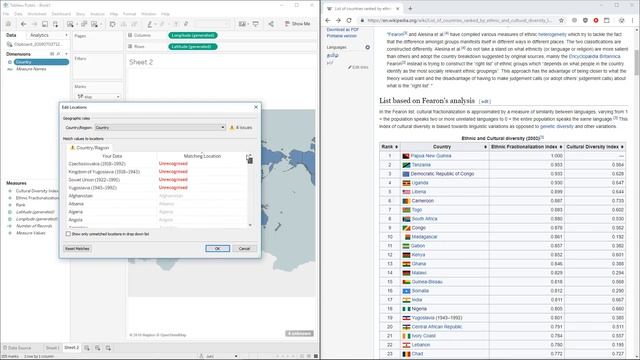This screenshot has height=360, width=640.
Task: Click the Country/Region tab in the dialog
Action: pyautogui.click(x=89, y=148)
